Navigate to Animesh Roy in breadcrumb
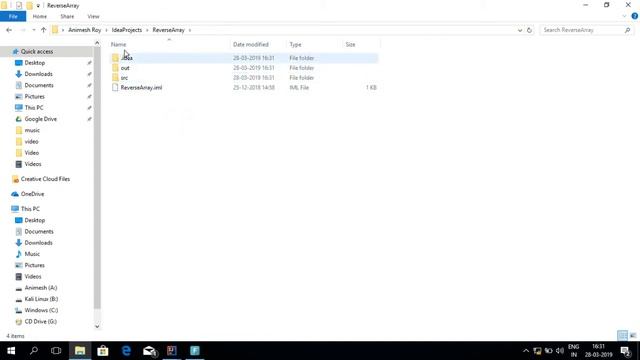The height and width of the screenshot is (360, 640). point(84,30)
